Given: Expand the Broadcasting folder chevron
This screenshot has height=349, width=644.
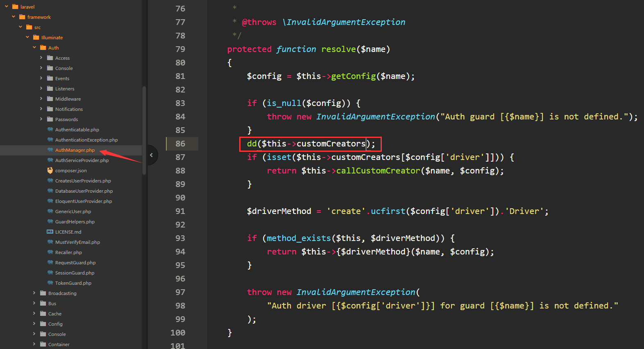Looking at the screenshot, I should pyautogui.click(x=34, y=293).
